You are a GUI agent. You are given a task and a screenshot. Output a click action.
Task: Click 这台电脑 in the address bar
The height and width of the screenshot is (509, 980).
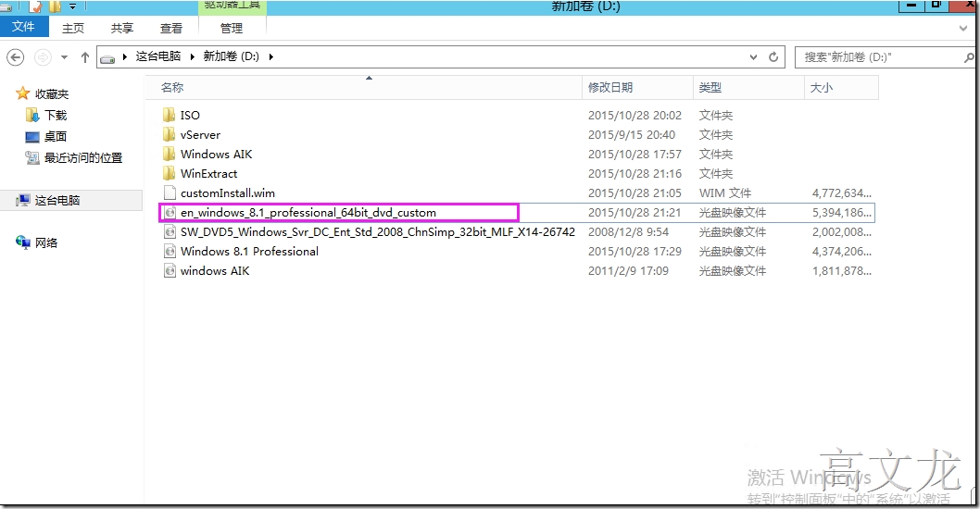coord(158,56)
